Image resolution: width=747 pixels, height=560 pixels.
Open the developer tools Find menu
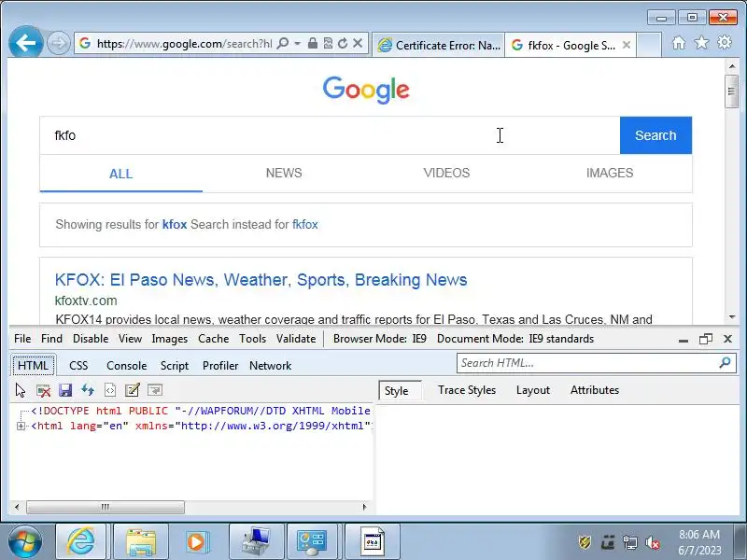pos(51,339)
